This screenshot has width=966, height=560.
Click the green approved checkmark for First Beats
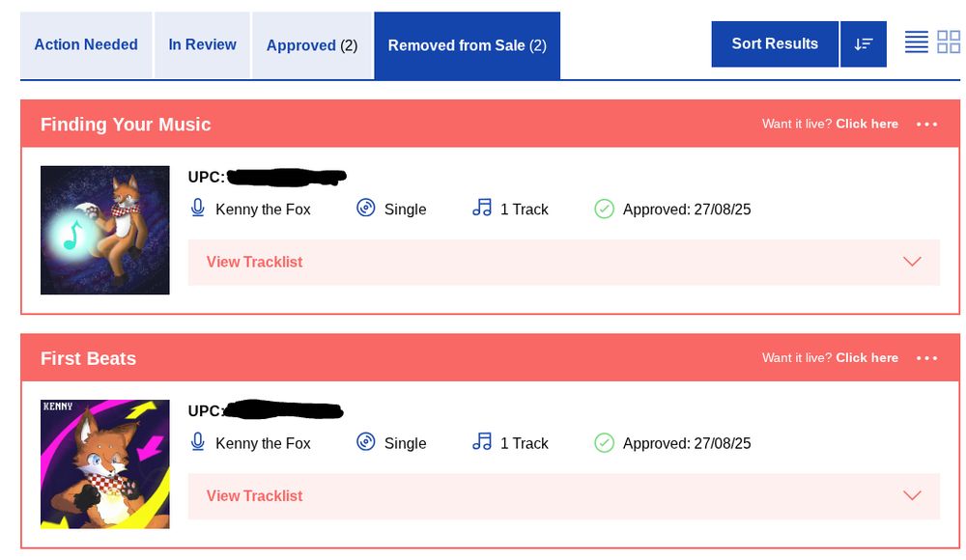pos(605,443)
